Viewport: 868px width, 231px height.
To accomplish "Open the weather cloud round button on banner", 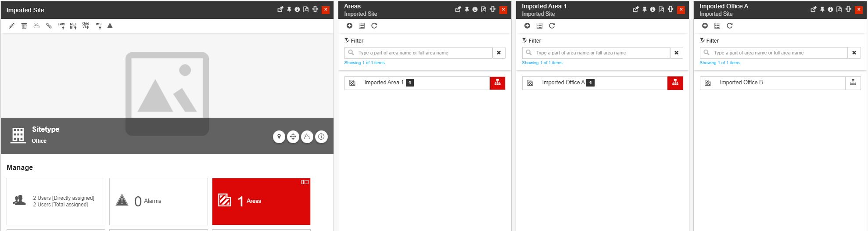I will click(x=307, y=137).
